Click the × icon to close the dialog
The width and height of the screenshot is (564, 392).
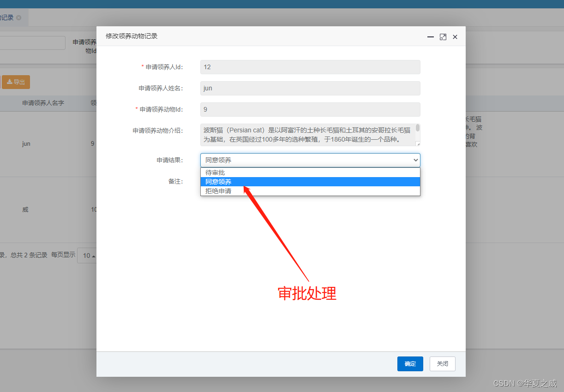[455, 36]
